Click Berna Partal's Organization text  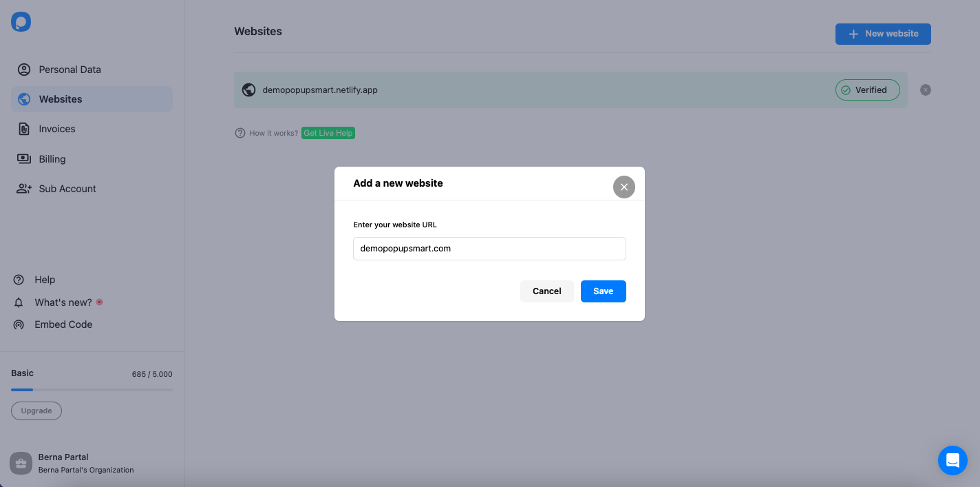(86, 470)
